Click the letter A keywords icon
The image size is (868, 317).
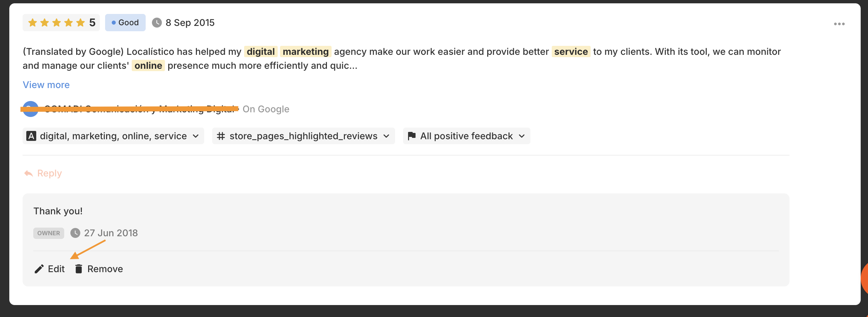(31, 136)
